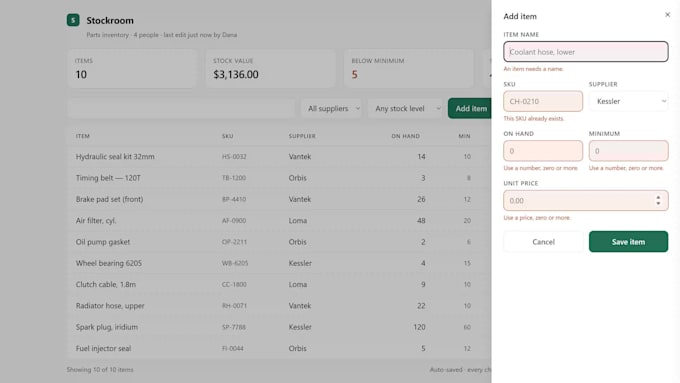Viewport: 680px width, 383px height.
Task: Select the Clutch cable, 1.8m item
Action: coord(106,284)
